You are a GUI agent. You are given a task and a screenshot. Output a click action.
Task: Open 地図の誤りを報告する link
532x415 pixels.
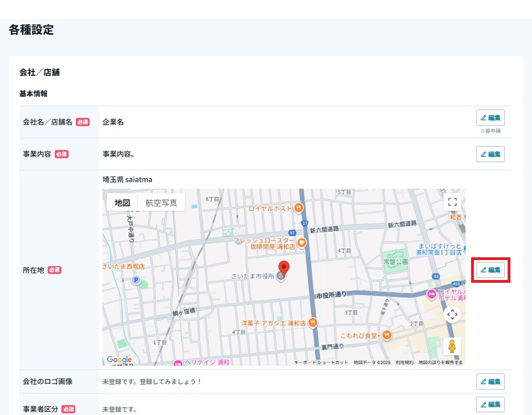(441, 362)
